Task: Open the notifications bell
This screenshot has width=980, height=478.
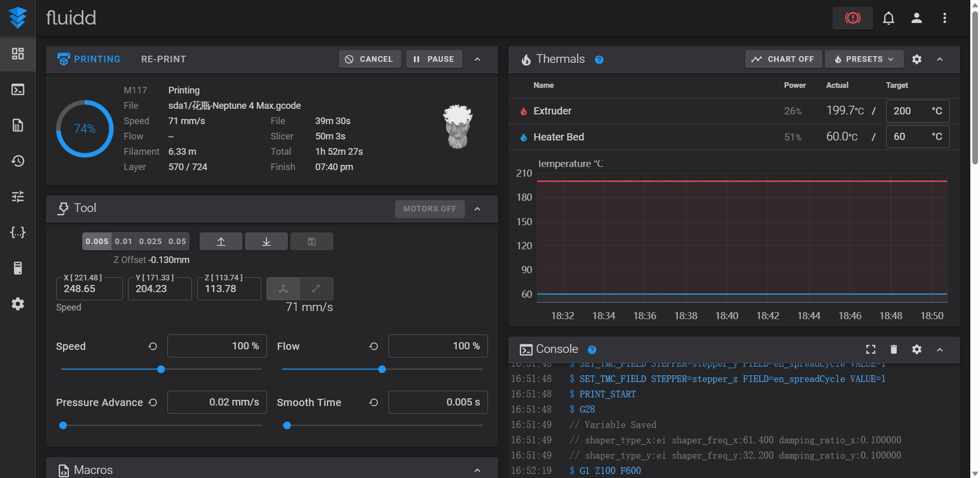Action: pyautogui.click(x=889, y=18)
